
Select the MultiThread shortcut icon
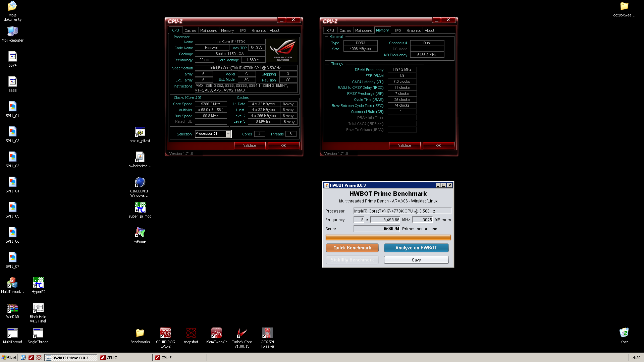point(12,336)
